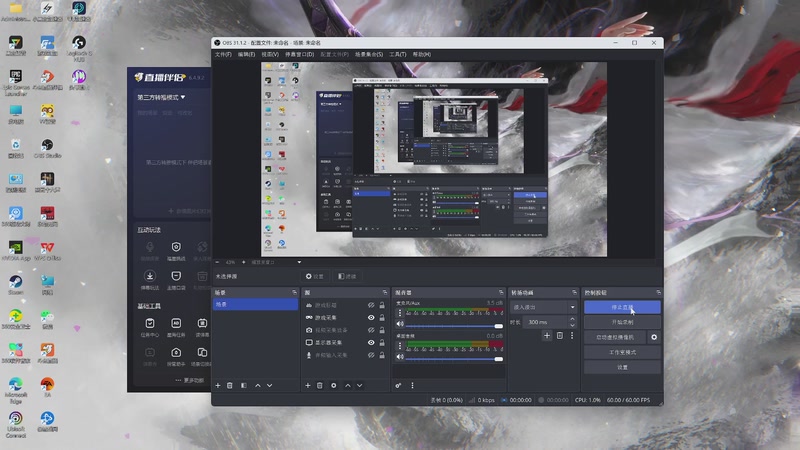800x450 pixels.
Task: Adjust the 桌面音频 volume slider
Action: coord(454,359)
